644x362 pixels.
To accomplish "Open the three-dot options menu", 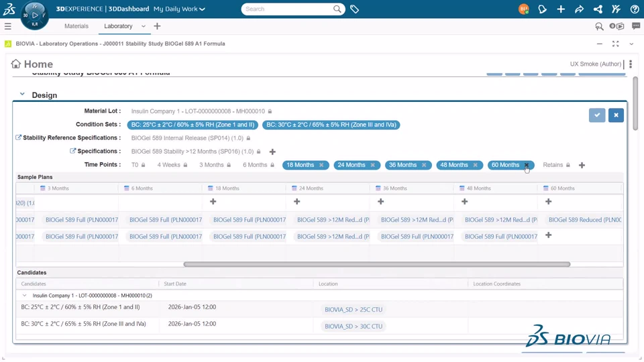I will coord(631,64).
